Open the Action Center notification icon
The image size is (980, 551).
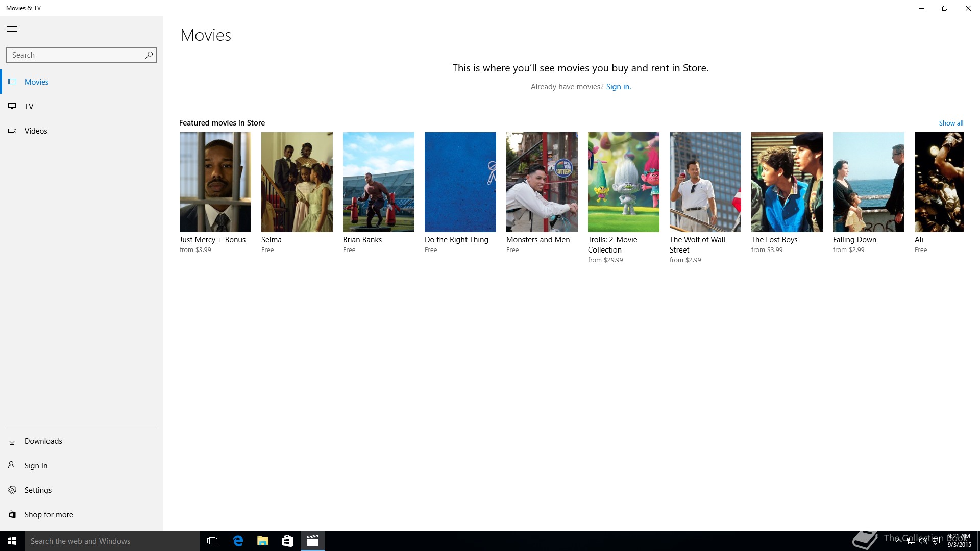[936, 541]
